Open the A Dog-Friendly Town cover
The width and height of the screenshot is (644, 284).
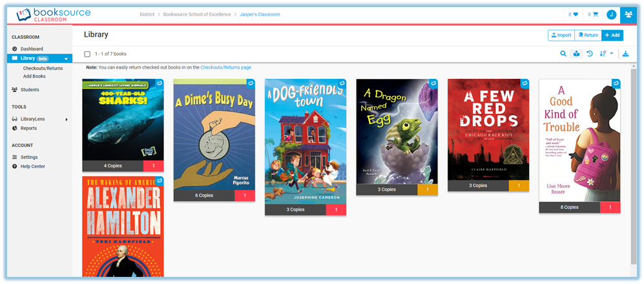tap(306, 142)
